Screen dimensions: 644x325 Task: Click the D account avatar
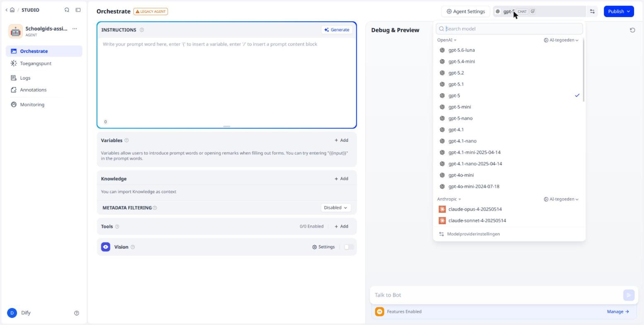tap(12, 313)
